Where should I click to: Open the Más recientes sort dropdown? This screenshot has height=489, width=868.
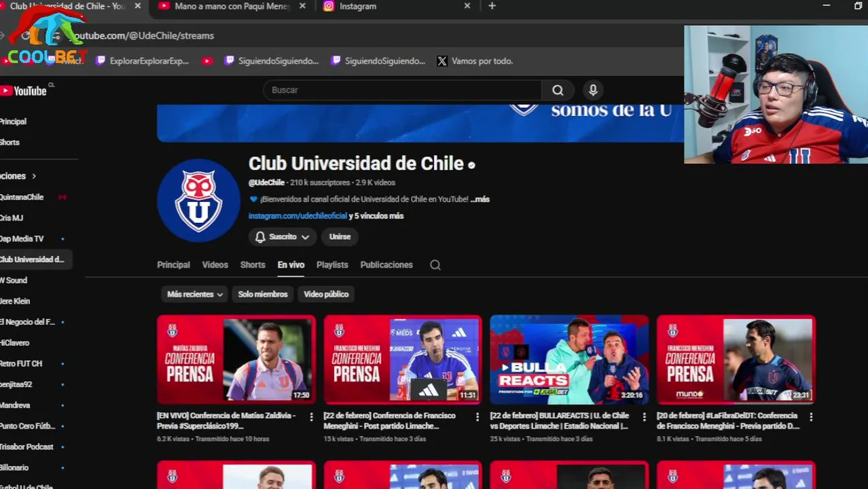pos(195,294)
